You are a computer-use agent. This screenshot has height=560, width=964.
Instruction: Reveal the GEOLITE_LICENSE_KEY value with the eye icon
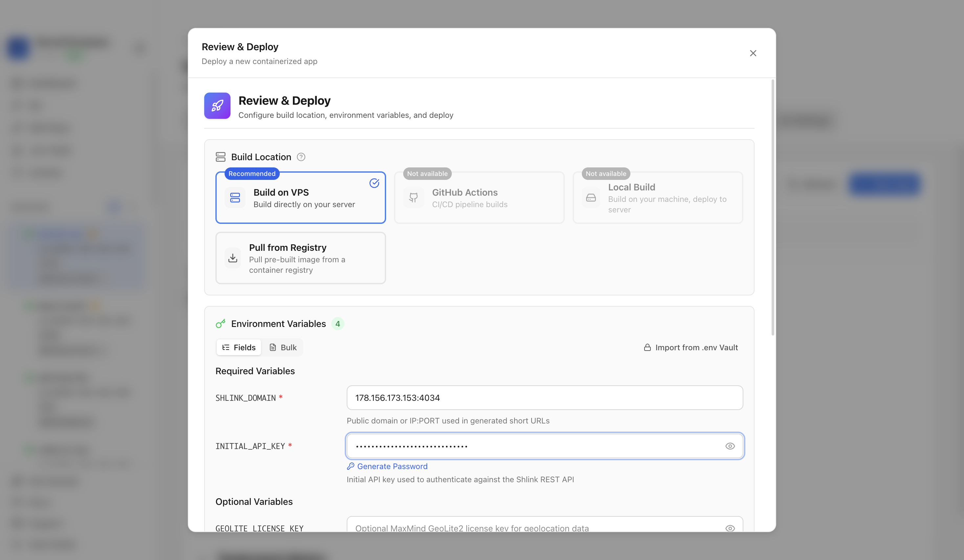coord(730,528)
